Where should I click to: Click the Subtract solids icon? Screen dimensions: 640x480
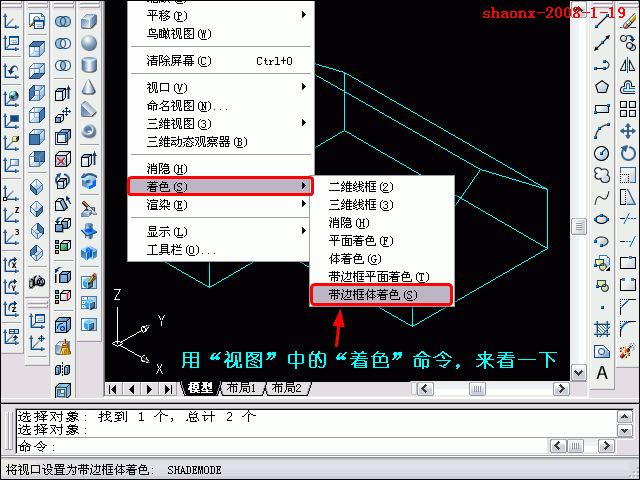(63, 43)
